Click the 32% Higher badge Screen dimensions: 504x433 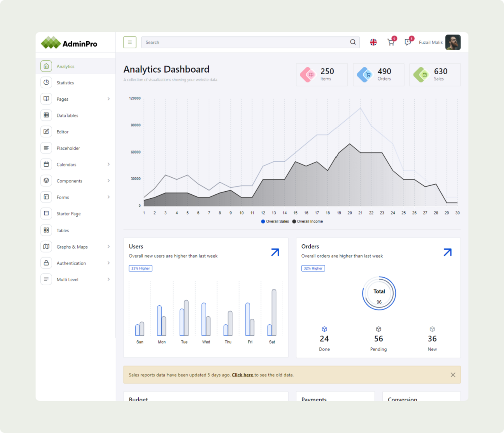coord(313,268)
